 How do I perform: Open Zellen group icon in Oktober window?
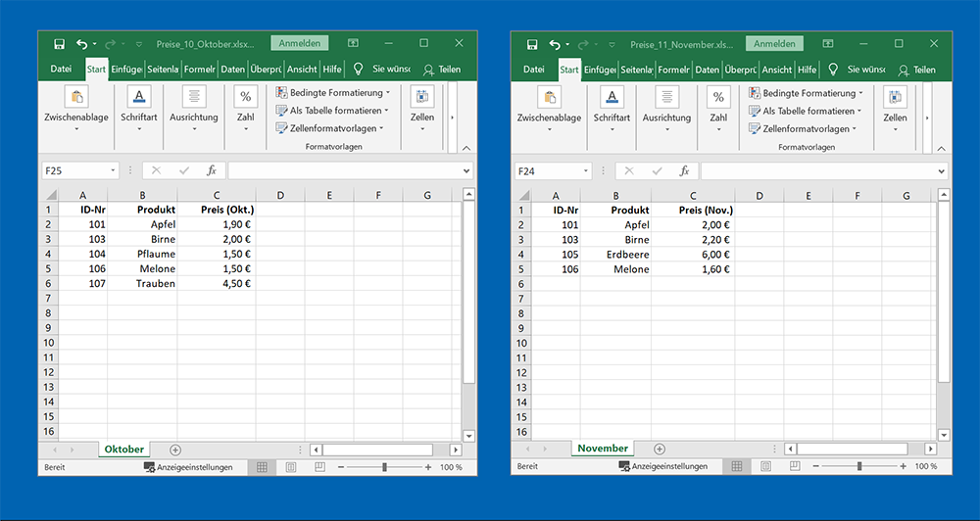pos(421,96)
